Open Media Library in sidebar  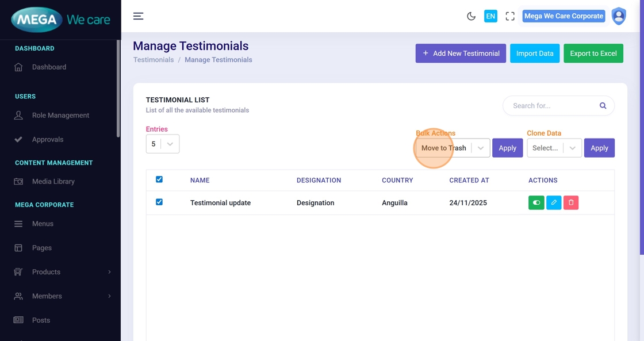point(53,181)
